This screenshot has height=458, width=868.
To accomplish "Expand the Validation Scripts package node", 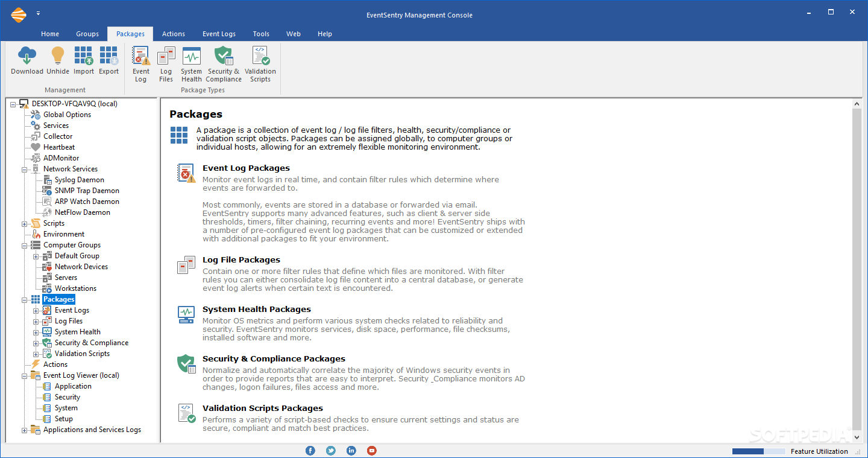I will point(36,354).
